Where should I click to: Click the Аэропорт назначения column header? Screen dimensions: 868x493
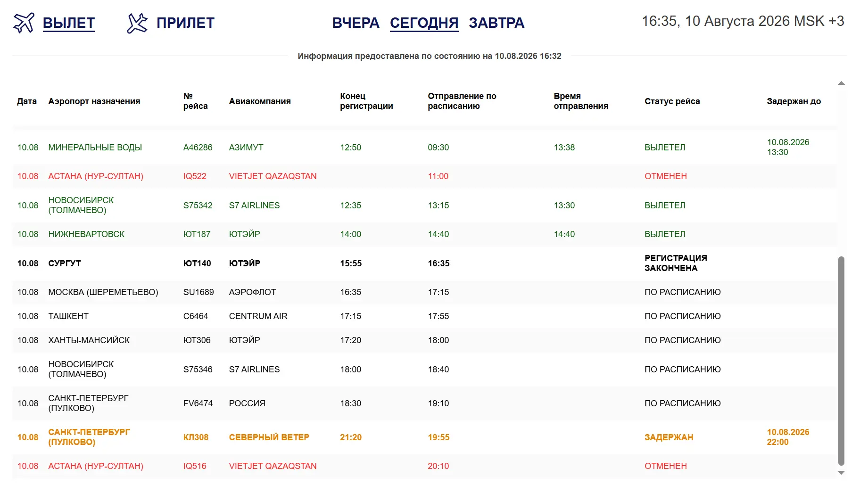pyautogui.click(x=94, y=101)
